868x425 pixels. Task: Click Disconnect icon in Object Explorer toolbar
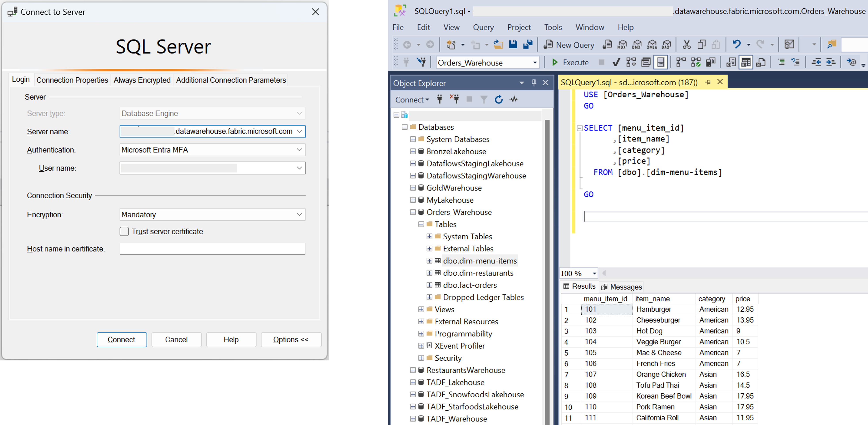tap(454, 99)
